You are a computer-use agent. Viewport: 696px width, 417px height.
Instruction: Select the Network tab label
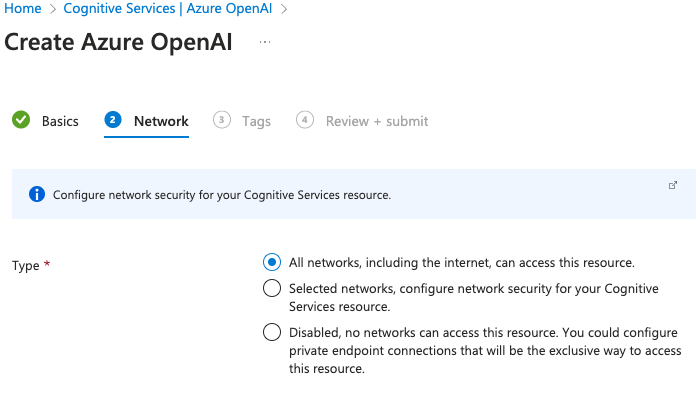(x=161, y=121)
